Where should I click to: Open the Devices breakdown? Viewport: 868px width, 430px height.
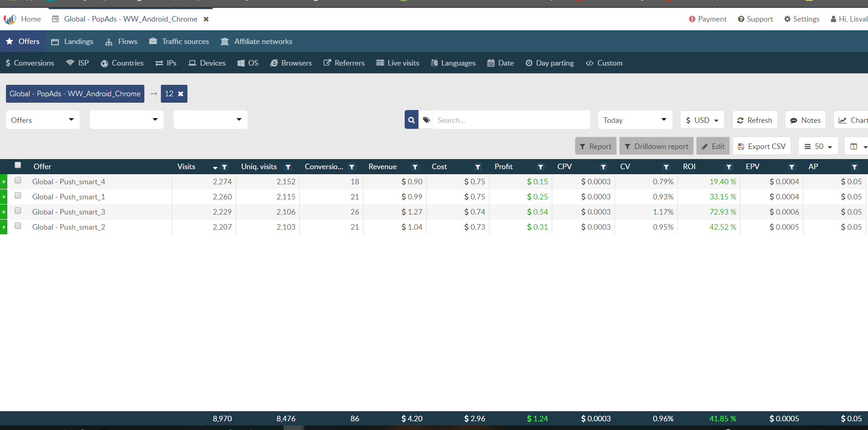pyautogui.click(x=207, y=63)
